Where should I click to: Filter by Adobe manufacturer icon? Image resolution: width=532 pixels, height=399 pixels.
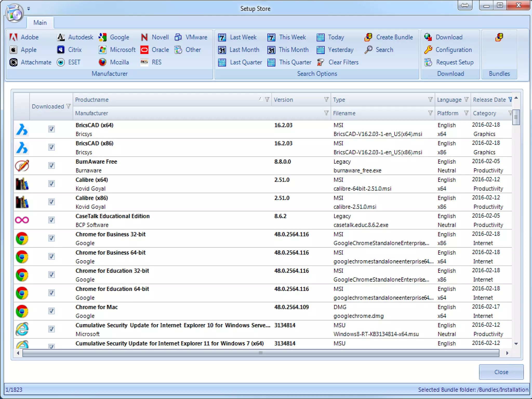coord(14,37)
